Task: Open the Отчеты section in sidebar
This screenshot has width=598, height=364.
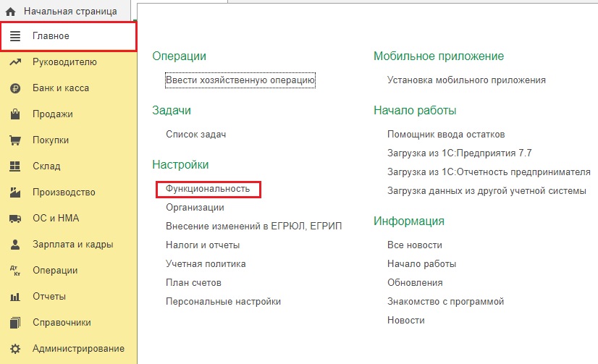Action: click(x=49, y=297)
